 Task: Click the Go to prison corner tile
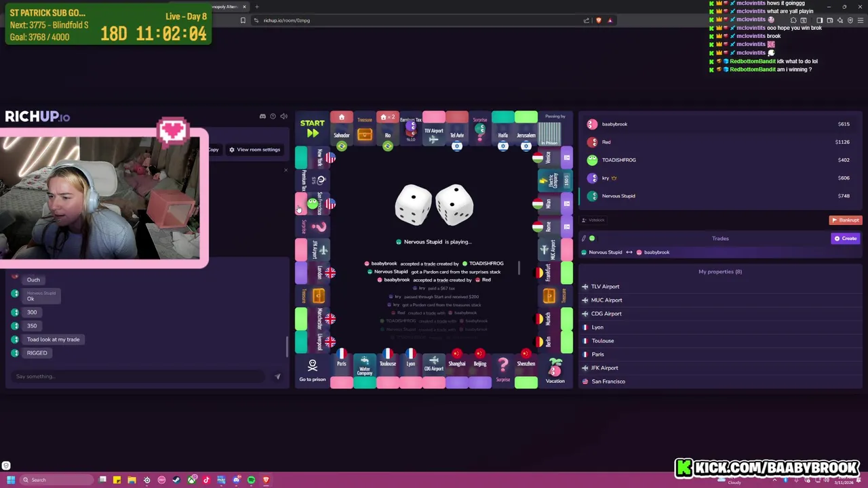tap(313, 371)
